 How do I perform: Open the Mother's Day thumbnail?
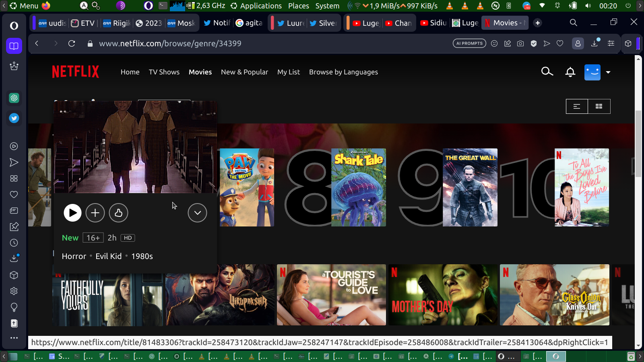(443, 295)
